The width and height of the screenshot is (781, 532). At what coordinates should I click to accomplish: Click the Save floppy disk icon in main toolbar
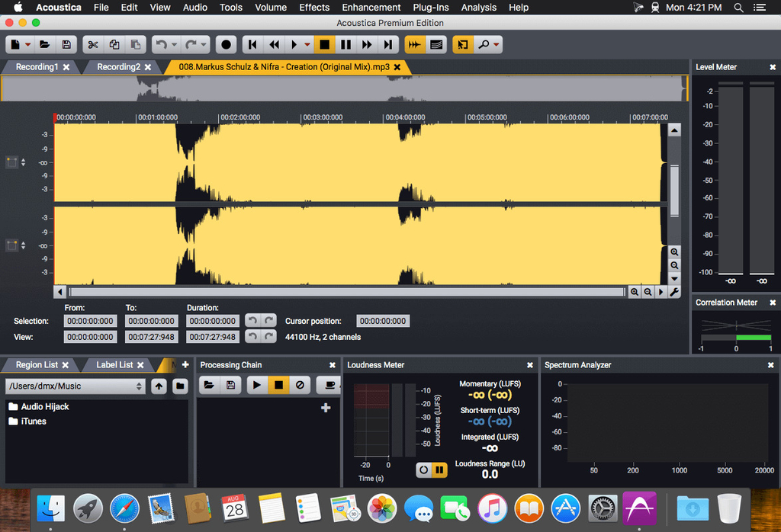66,45
